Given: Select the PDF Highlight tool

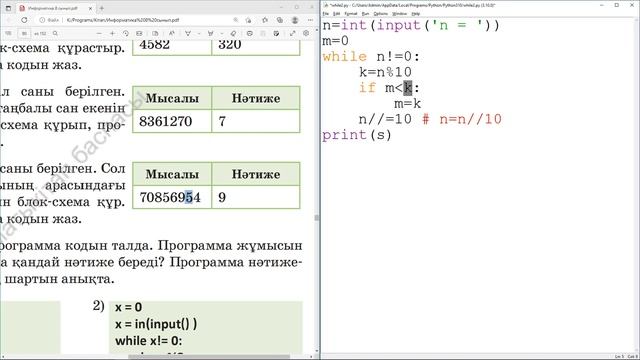Looking at the screenshot, I should click(x=211, y=33).
